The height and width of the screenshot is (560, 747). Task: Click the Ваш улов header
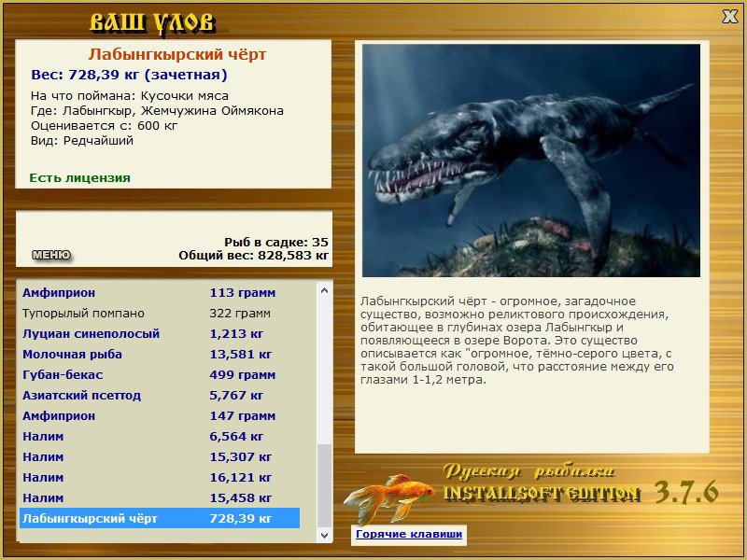152,22
